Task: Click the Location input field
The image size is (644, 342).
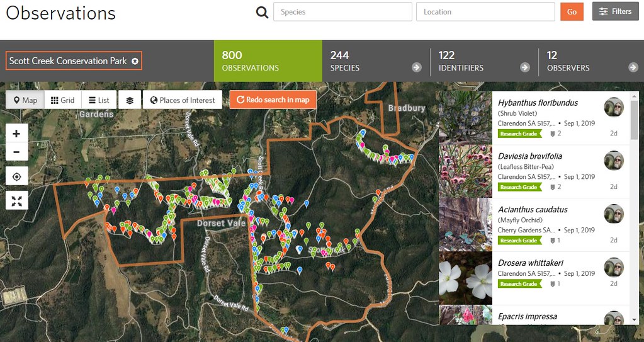Action: tap(485, 12)
